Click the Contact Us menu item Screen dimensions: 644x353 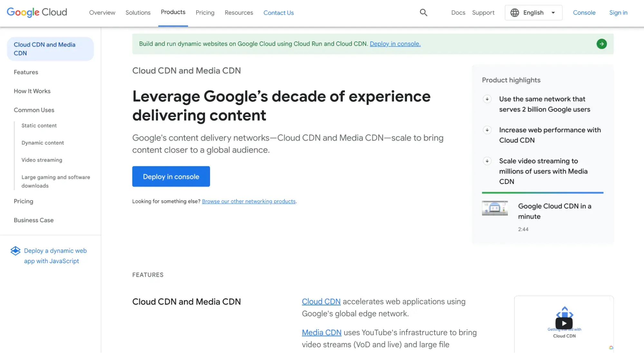278,12
